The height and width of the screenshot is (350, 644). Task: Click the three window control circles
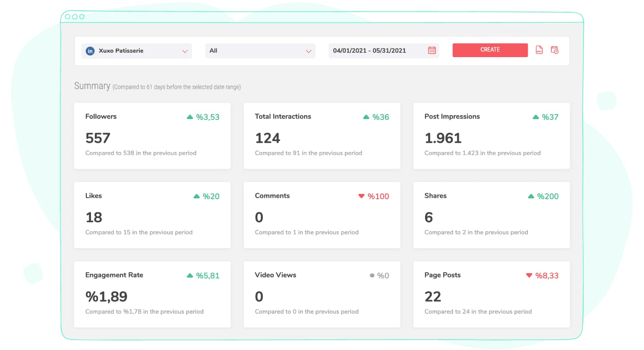click(74, 16)
